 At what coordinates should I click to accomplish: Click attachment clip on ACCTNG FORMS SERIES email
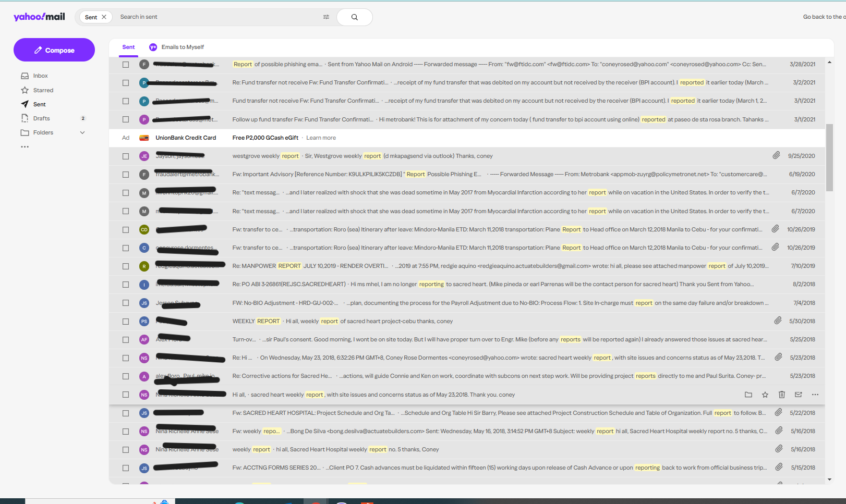pos(779,467)
